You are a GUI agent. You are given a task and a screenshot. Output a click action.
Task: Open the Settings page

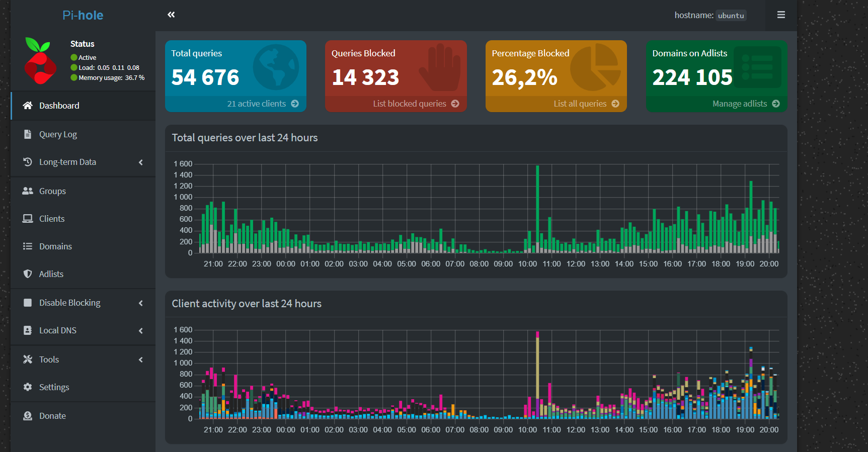83,387
